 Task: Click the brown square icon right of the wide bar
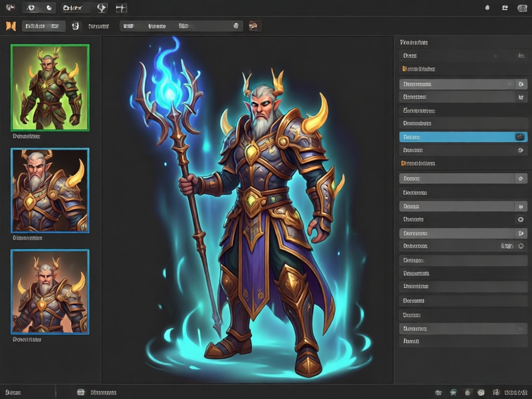(x=254, y=26)
